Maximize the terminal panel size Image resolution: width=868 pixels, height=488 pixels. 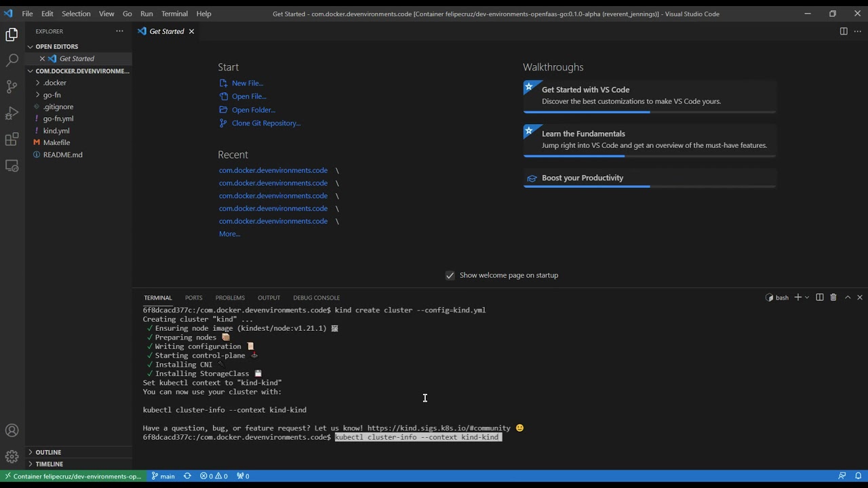pos(848,298)
